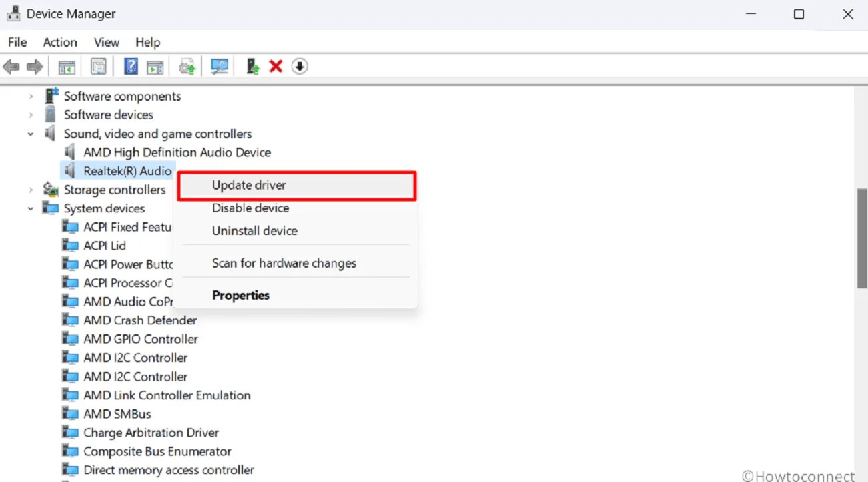This screenshot has width=868, height=482.
Task: Select Properties from the context menu
Action: tap(241, 294)
